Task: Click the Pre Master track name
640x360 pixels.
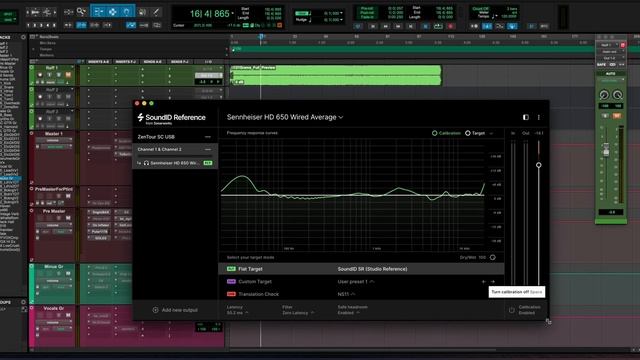Action: [54, 211]
